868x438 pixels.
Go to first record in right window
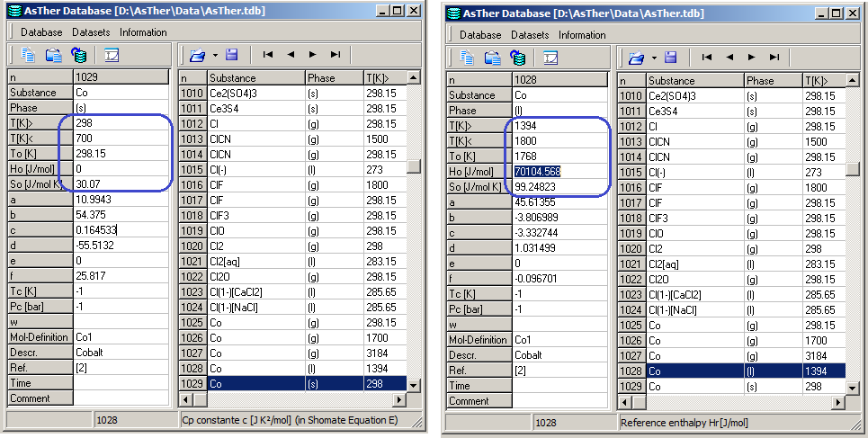707,57
